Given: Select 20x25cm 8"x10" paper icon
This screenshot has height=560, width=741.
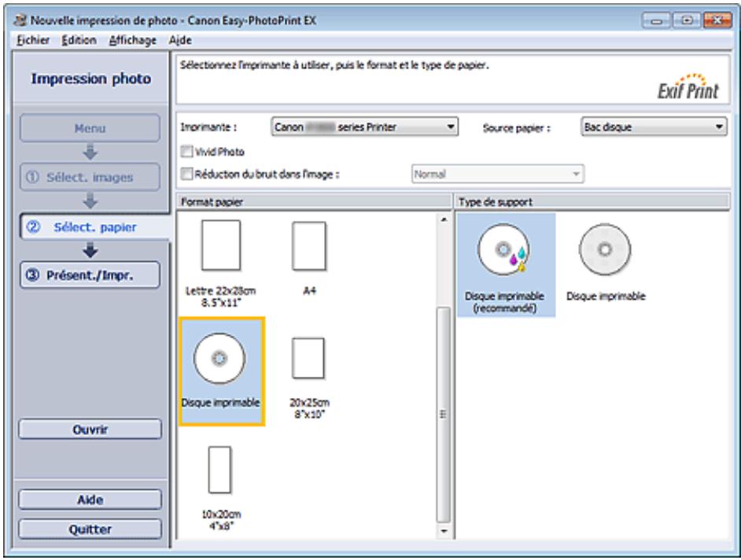Looking at the screenshot, I should click(x=308, y=358).
